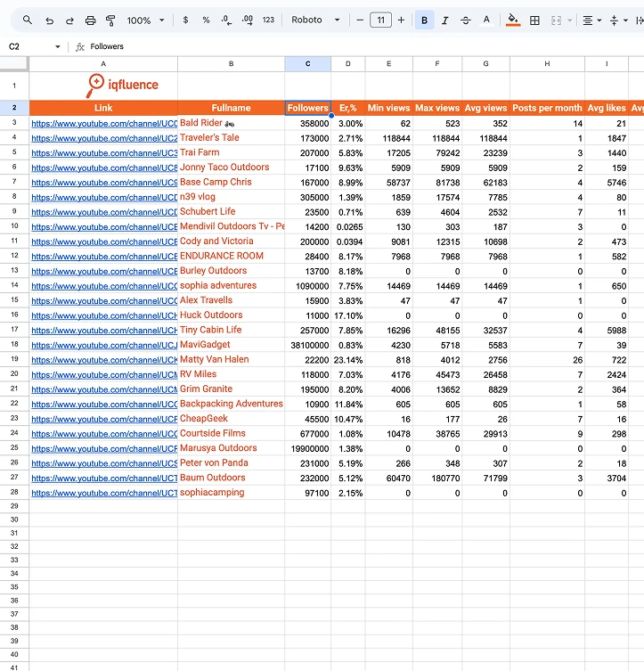The width and height of the screenshot is (644, 671).
Task: Undo the last action
Action: point(50,20)
